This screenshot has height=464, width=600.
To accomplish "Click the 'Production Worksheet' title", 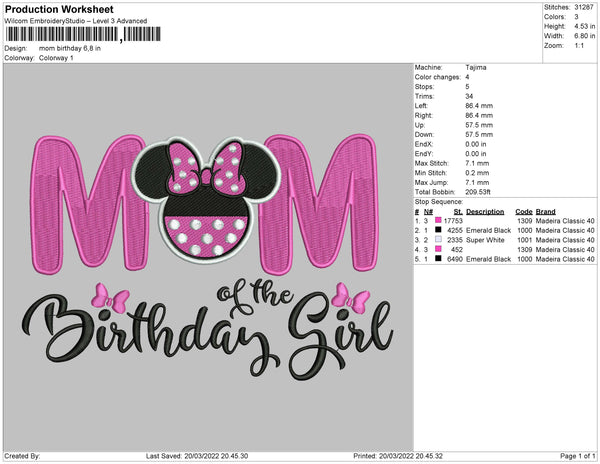I will coord(59,9).
